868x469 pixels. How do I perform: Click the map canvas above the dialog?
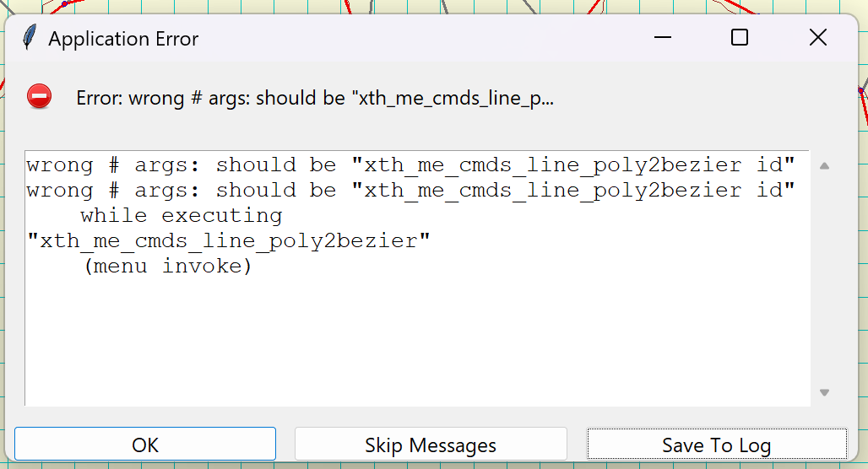[x=221, y=6]
